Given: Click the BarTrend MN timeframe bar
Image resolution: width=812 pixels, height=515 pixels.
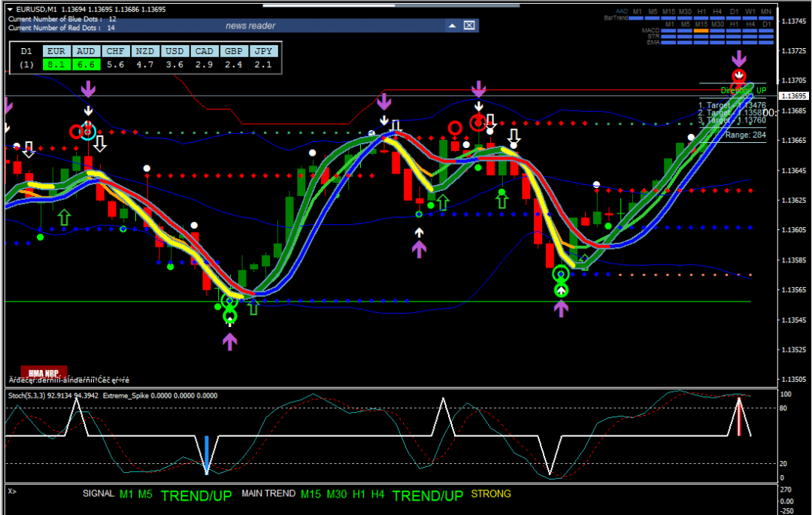Looking at the screenshot, I should point(766,18).
